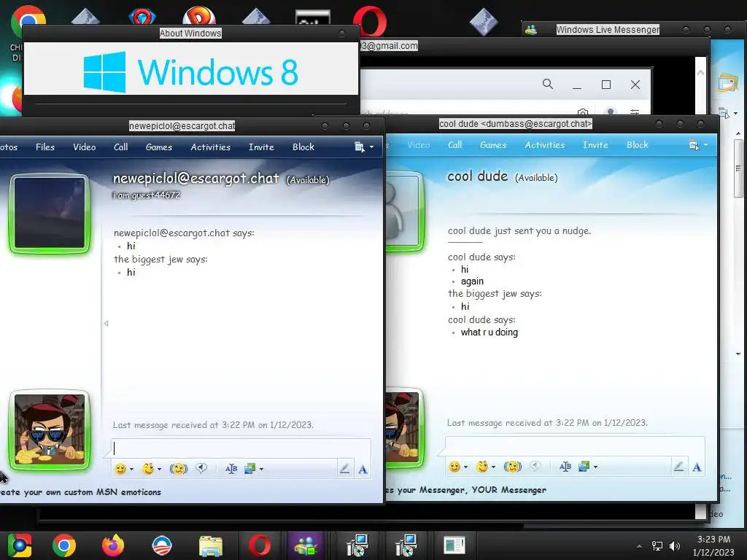This screenshot has height=560, width=747.
Task: Send a nudge in cool dude chat
Action: pos(513,467)
